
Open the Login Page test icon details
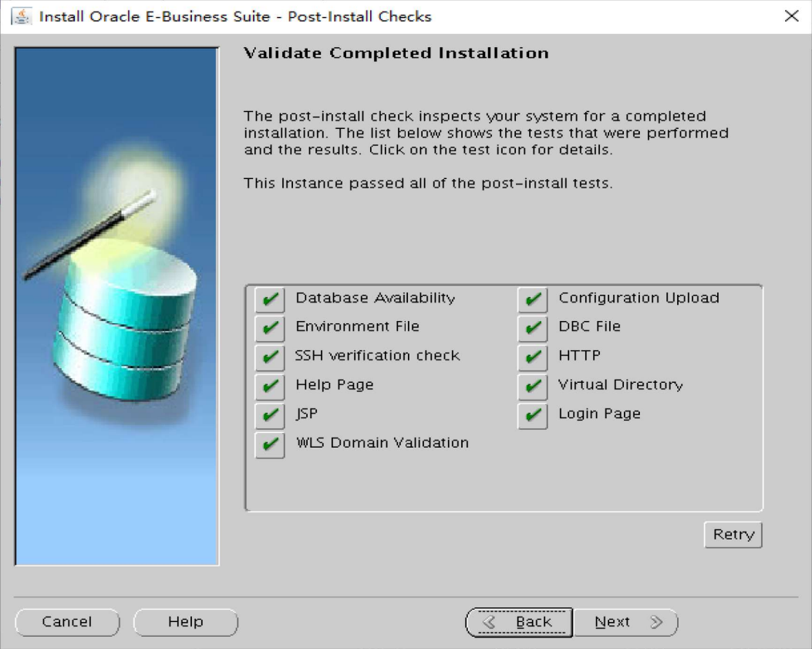click(x=533, y=415)
